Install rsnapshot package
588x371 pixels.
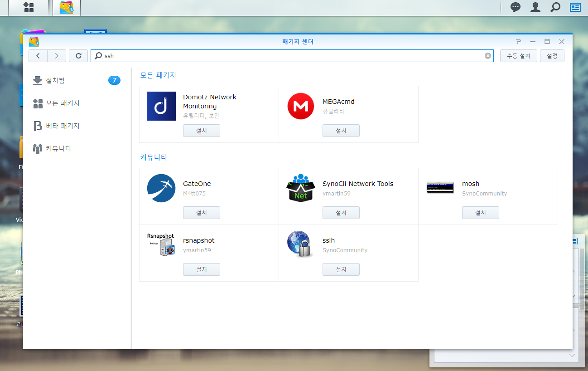202,269
